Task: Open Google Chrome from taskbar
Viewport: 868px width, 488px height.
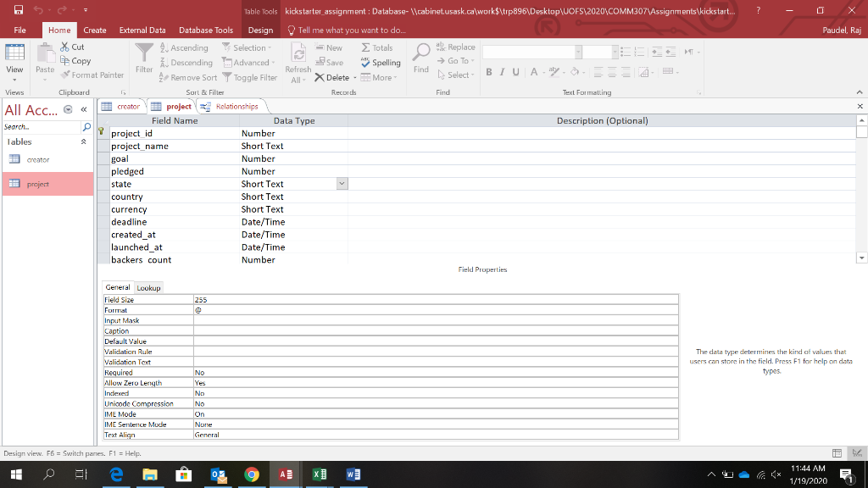Action: 252,474
